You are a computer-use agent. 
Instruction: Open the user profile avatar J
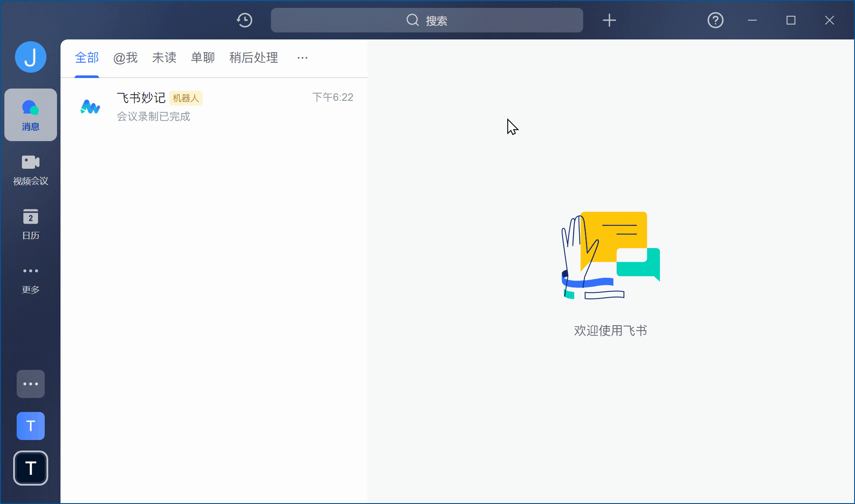click(31, 57)
